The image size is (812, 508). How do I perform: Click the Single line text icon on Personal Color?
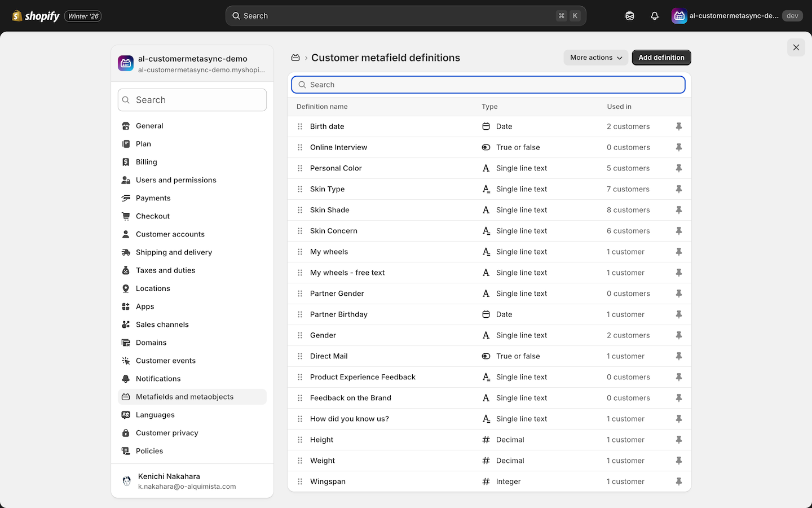click(x=486, y=168)
